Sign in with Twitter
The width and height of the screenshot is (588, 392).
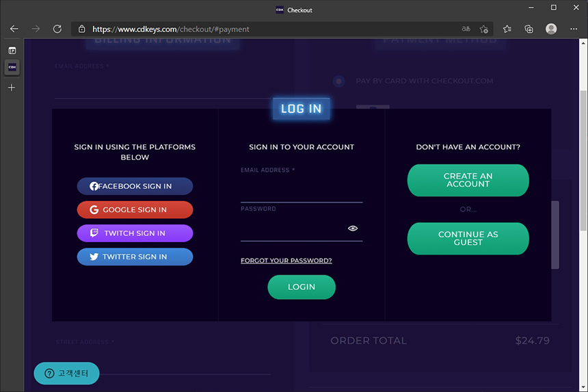(135, 257)
